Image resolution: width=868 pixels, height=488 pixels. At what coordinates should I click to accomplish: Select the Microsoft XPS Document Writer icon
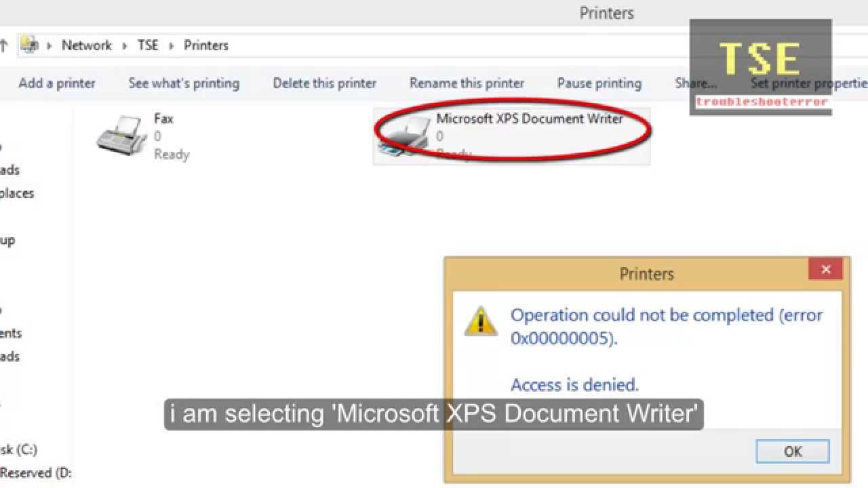[x=405, y=136]
